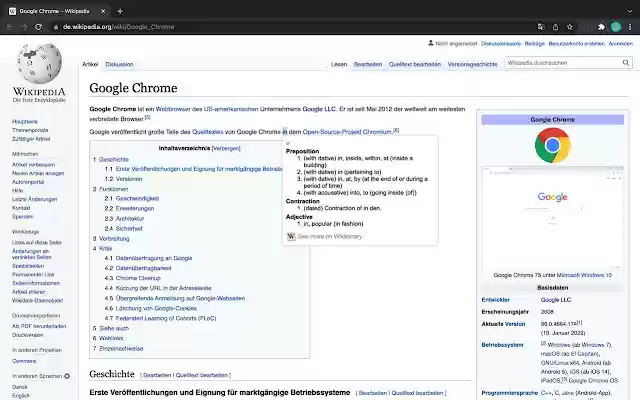The width and height of the screenshot is (640, 400).
Task: Open a new tab with plus icon
Action: [x=120, y=11]
